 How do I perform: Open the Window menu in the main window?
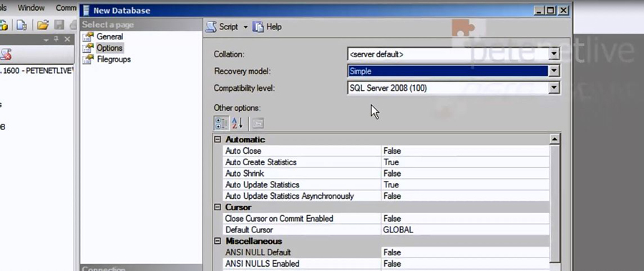[31, 8]
